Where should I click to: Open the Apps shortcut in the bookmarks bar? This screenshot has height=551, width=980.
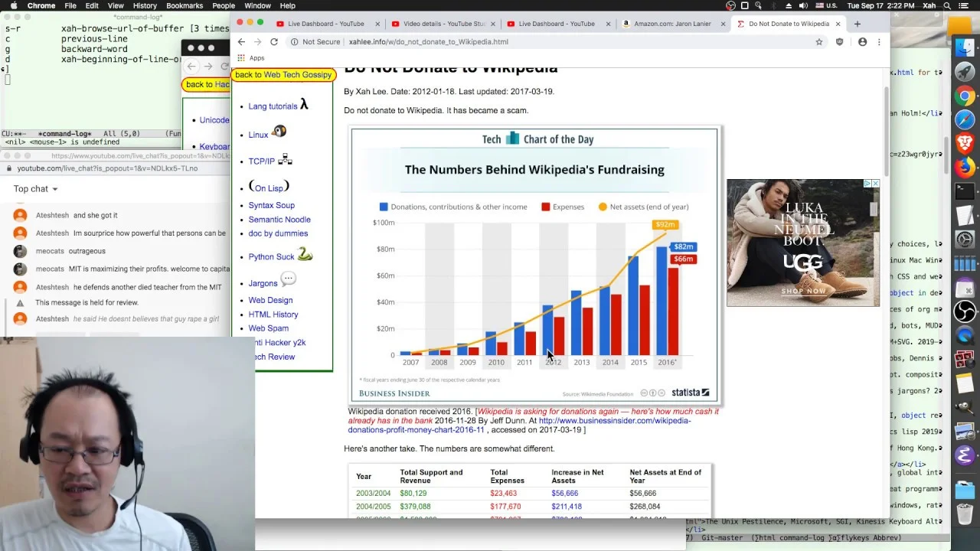251,58
